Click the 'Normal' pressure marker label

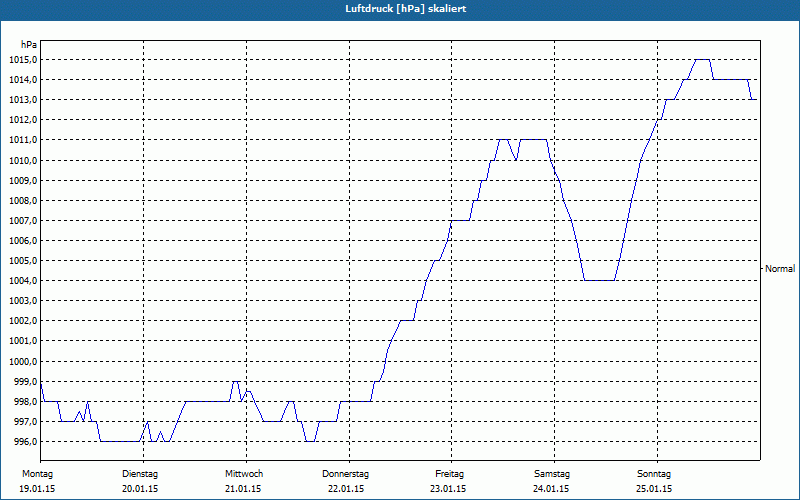click(x=780, y=268)
